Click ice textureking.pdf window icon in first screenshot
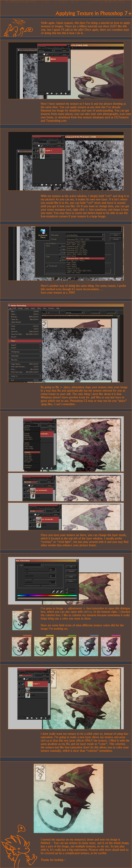 click(19, 50)
